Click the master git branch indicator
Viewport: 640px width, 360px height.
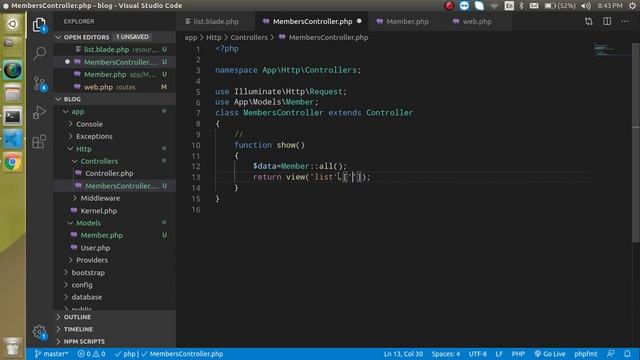51,354
